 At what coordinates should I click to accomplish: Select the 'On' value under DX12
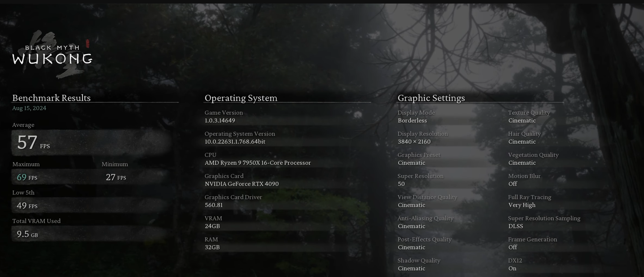pyautogui.click(x=512, y=268)
